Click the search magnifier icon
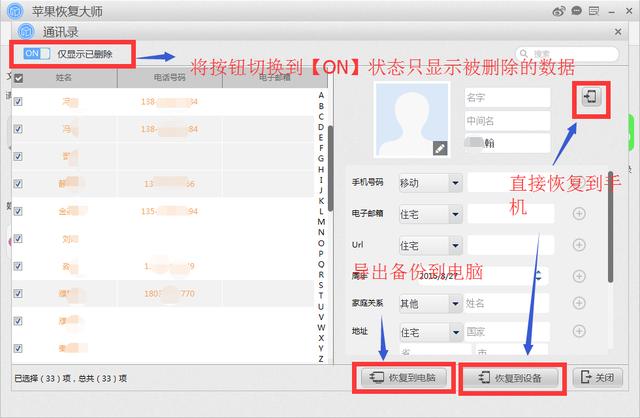The image size is (640, 418). pyautogui.click(x=524, y=54)
